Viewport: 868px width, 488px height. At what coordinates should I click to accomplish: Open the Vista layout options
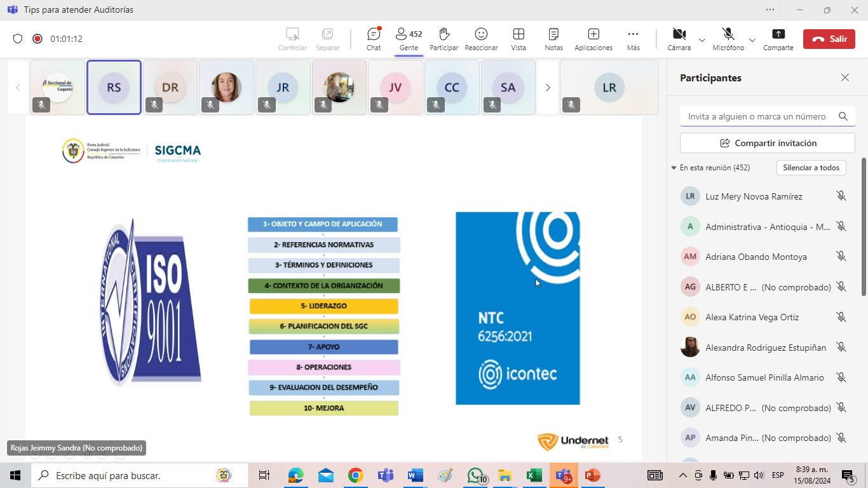pos(519,39)
